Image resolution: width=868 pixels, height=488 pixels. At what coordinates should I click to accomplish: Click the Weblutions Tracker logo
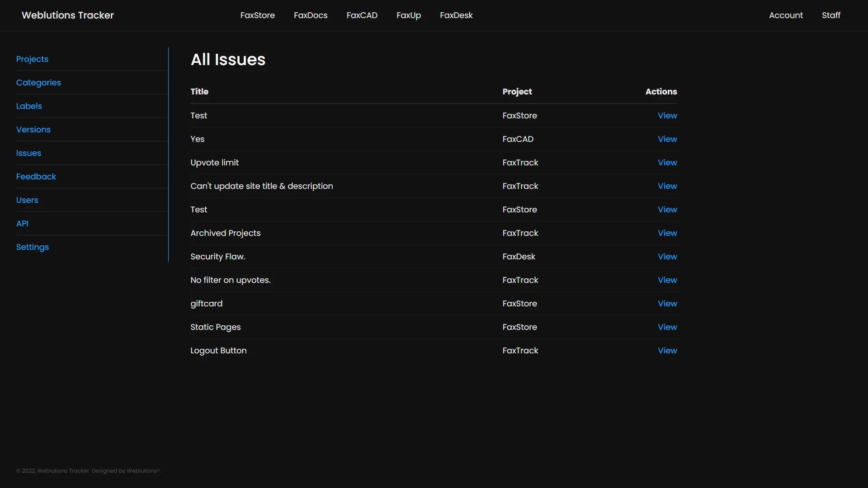67,15
